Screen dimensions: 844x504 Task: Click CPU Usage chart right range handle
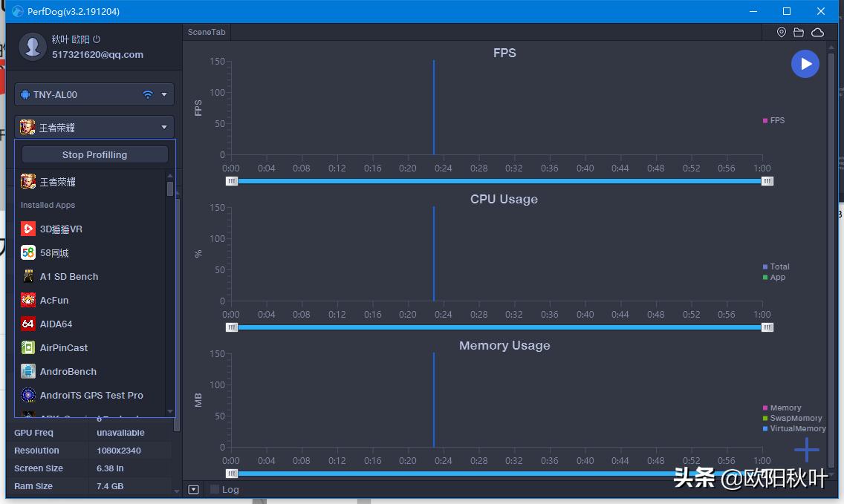coord(767,327)
